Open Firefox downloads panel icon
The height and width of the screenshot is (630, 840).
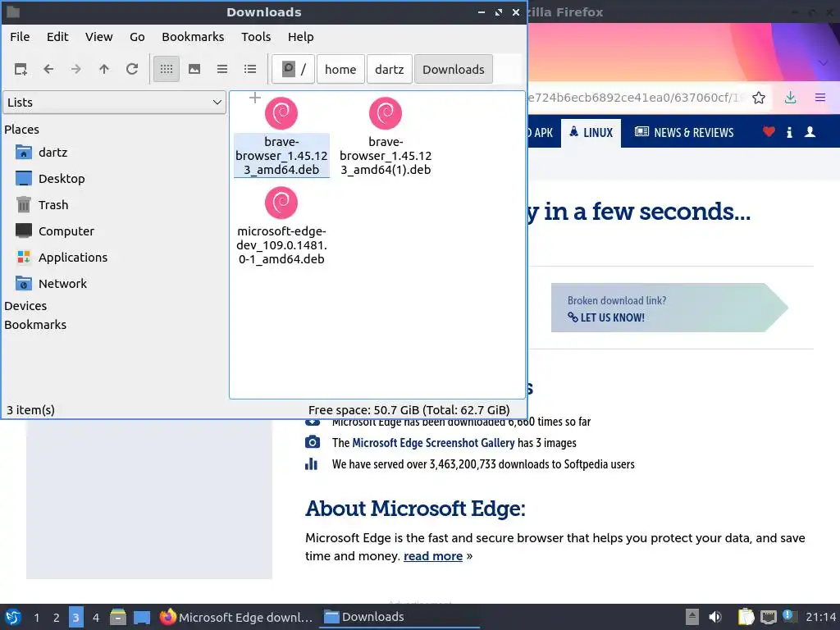pyautogui.click(x=790, y=98)
